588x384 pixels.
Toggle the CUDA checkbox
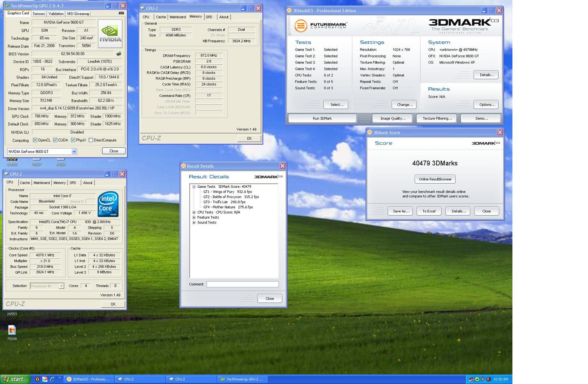coord(55,140)
